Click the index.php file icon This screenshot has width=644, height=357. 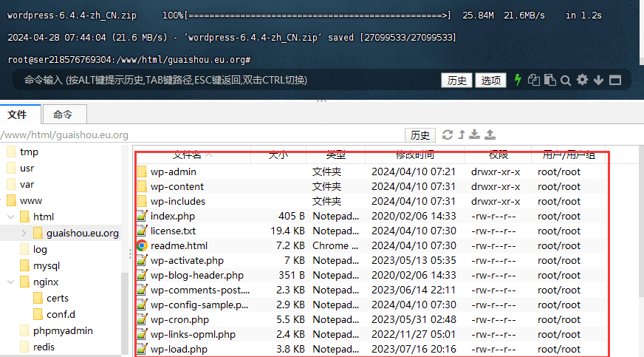[142, 216]
